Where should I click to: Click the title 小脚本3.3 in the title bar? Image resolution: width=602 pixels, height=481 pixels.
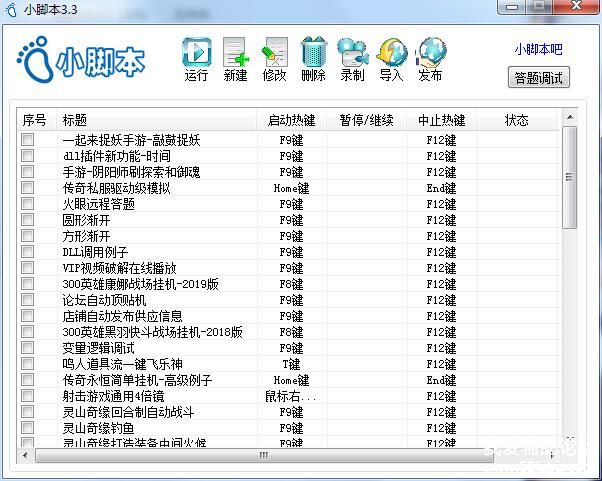point(50,10)
